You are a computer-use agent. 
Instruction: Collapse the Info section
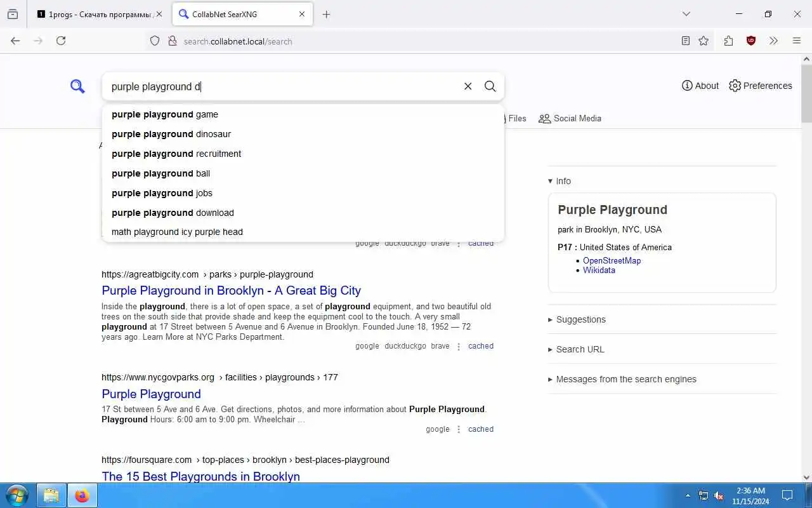coord(560,181)
